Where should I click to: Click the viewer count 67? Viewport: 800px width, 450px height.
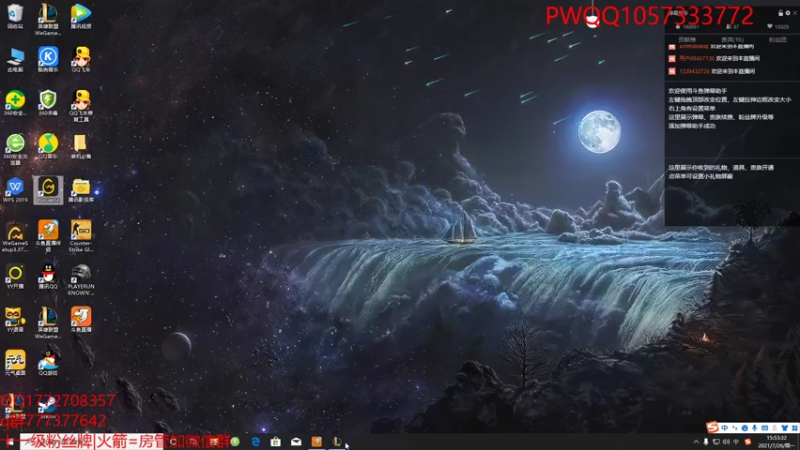[732, 27]
